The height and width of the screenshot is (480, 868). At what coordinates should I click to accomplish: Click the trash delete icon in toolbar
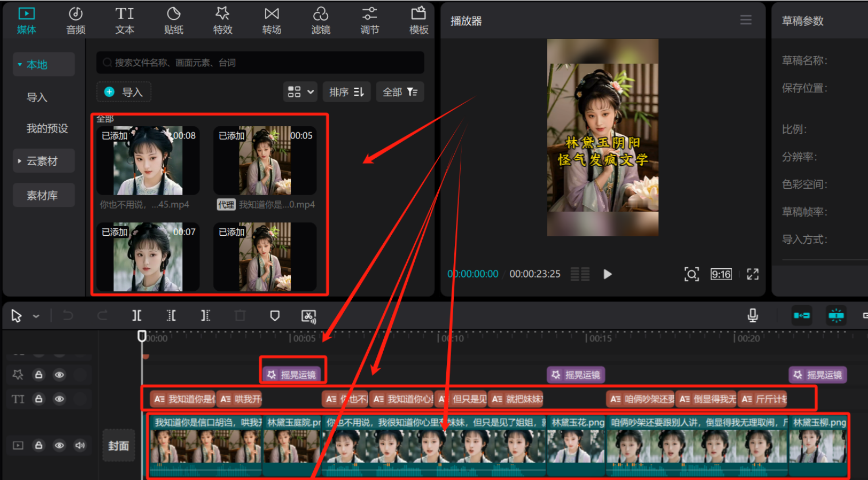pyautogui.click(x=240, y=316)
